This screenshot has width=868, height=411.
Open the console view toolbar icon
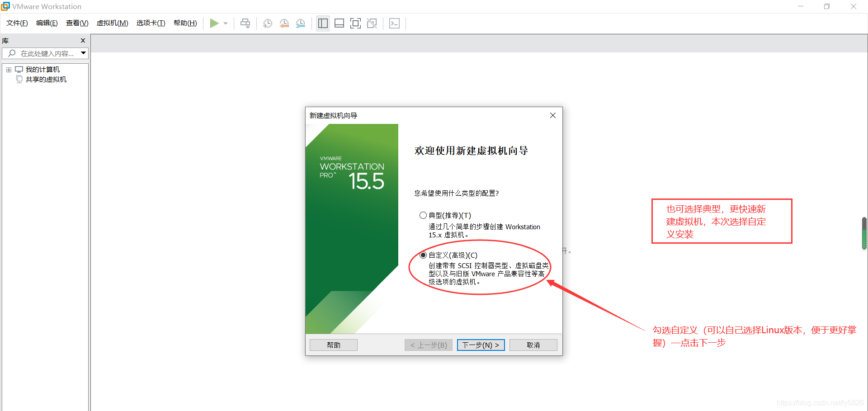point(394,23)
